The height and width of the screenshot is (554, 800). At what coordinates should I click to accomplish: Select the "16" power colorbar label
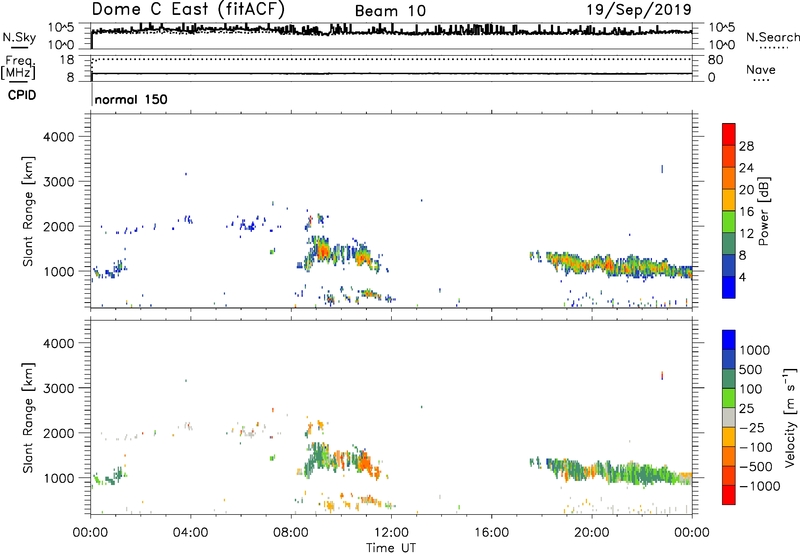(x=746, y=212)
